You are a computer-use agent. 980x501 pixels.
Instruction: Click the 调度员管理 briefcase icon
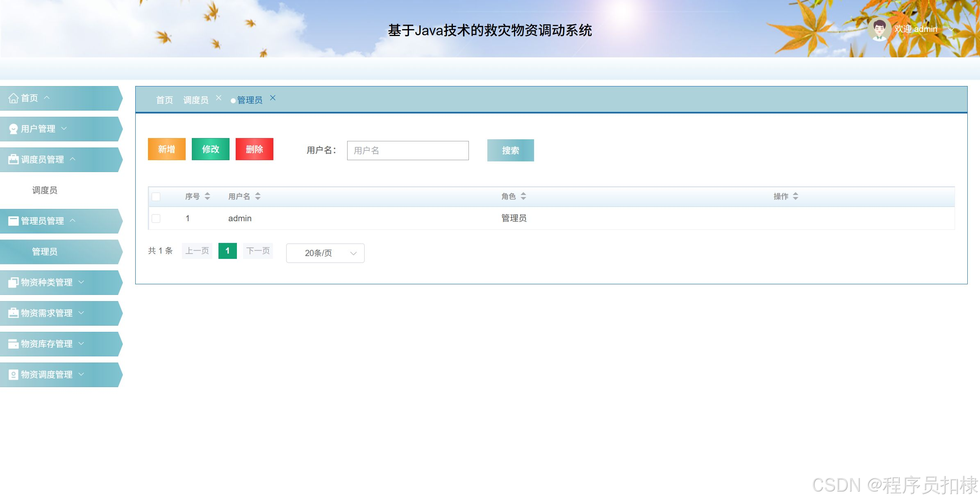13,159
